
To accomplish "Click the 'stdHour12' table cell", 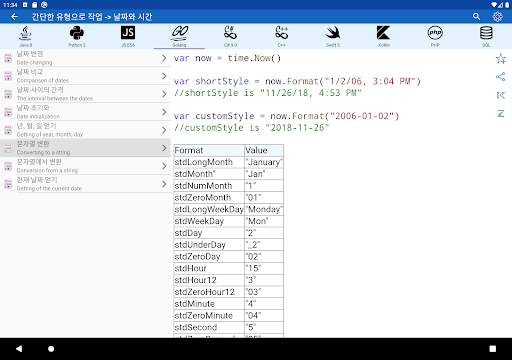I will coord(209,280).
